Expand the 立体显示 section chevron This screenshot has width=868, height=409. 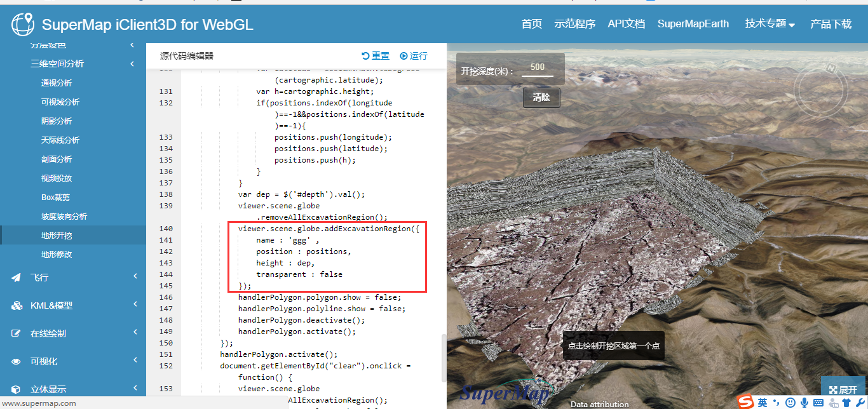pyautogui.click(x=135, y=388)
